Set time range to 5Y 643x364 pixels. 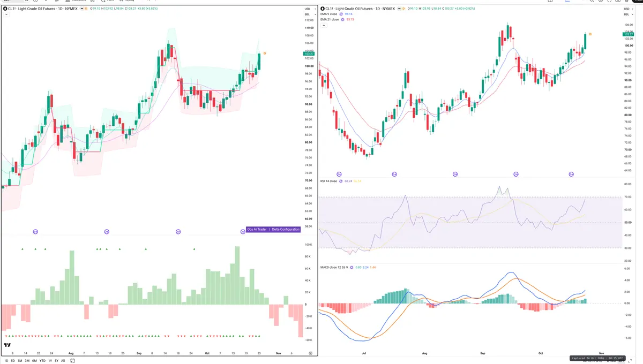tap(56, 360)
